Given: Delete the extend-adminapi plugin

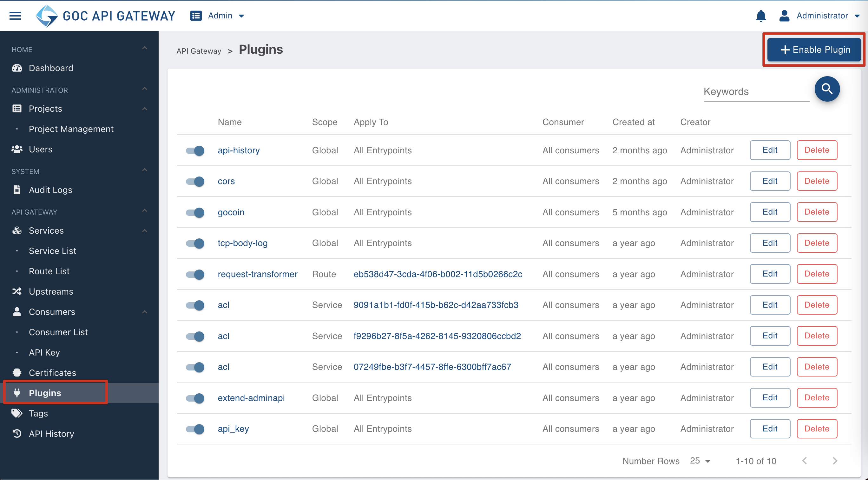Looking at the screenshot, I should (x=817, y=397).
